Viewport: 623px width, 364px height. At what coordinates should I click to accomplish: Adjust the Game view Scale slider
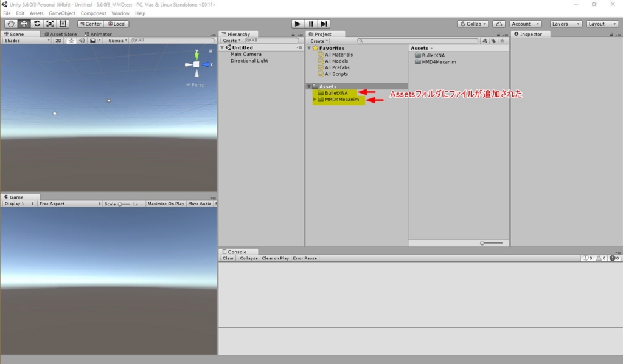click(124, 204)
